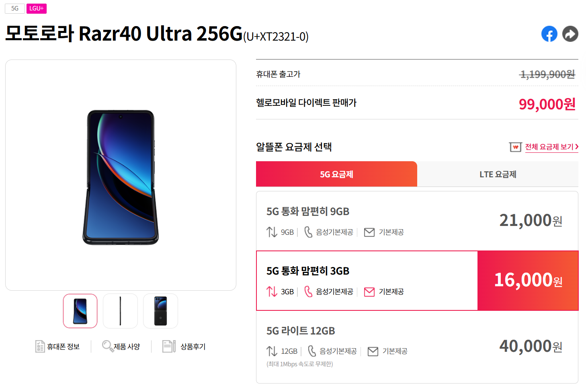Viewport: 586px width, 392px height.
Task: Select the 5G 라이트 12GB plan
Action: (417, 347)
